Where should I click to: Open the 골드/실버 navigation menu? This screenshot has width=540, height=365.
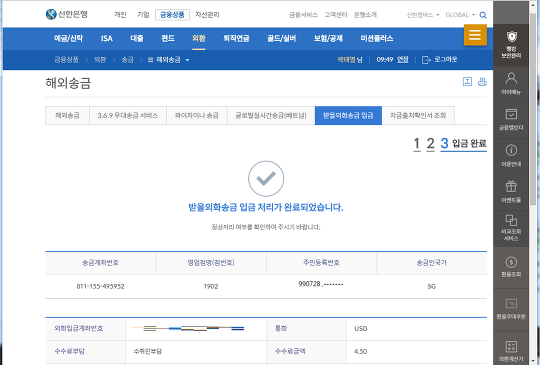(282, 38)
